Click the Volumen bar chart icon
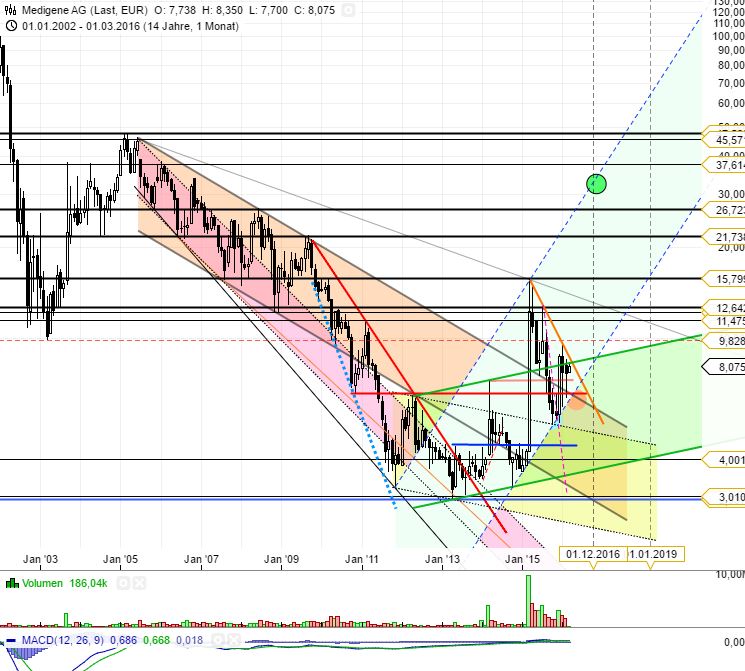Screen dimensions: 745x671 click(x=12, y=583)
